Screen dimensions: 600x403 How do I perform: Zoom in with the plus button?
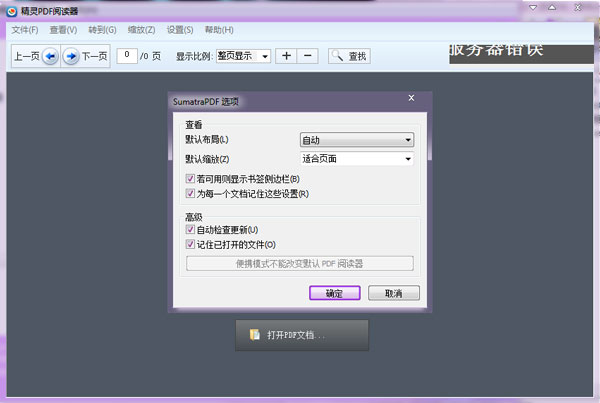tap(286, 56)
